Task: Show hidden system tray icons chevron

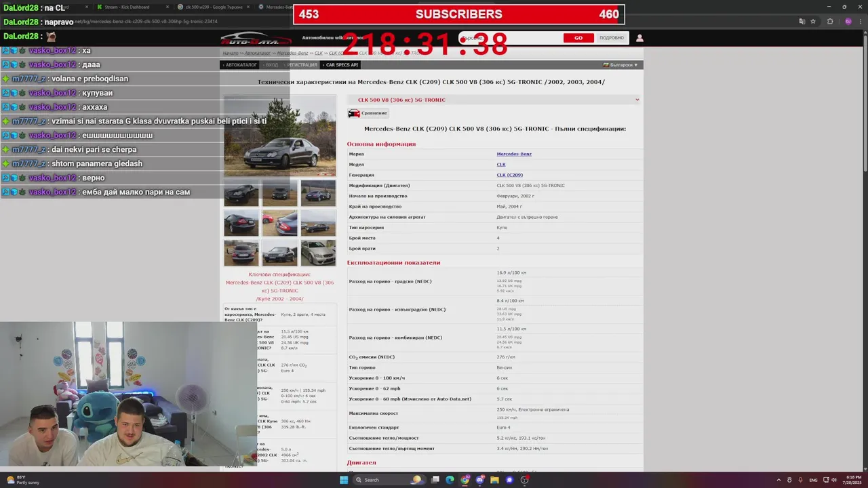Action: (778, 480)
